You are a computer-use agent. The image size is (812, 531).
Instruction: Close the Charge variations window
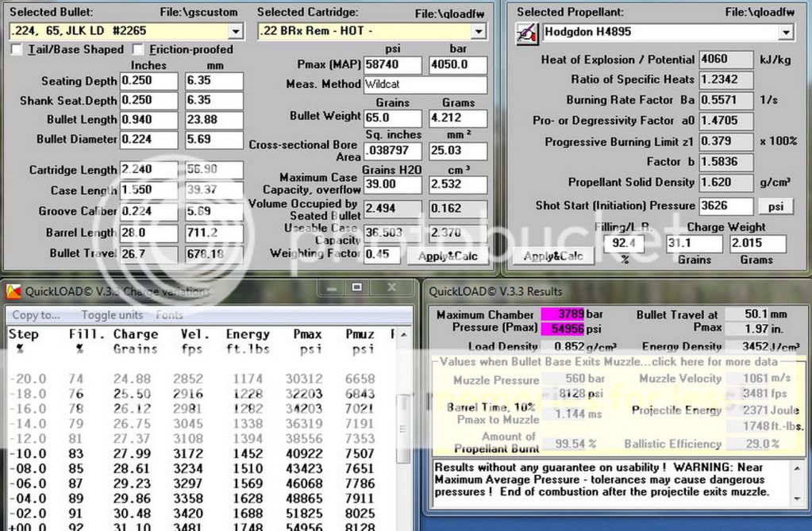392,287
